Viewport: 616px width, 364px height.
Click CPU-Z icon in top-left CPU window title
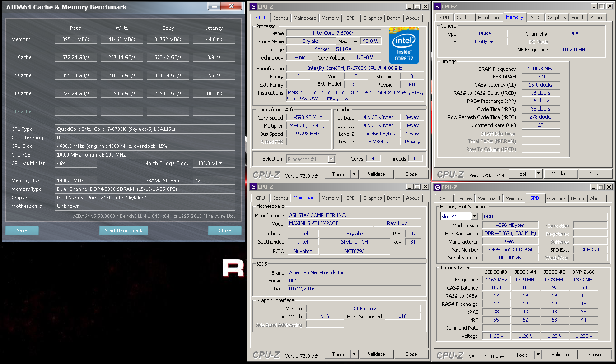coord(253,6)
